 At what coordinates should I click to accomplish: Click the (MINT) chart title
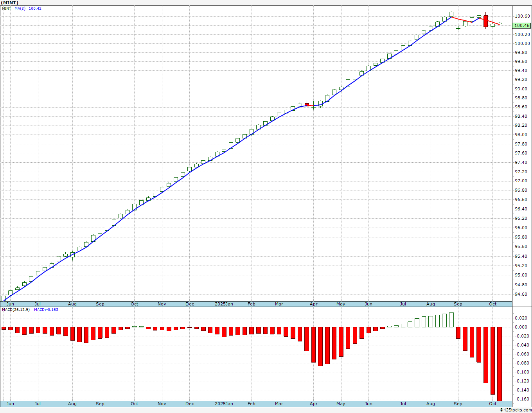pos(10,3)
